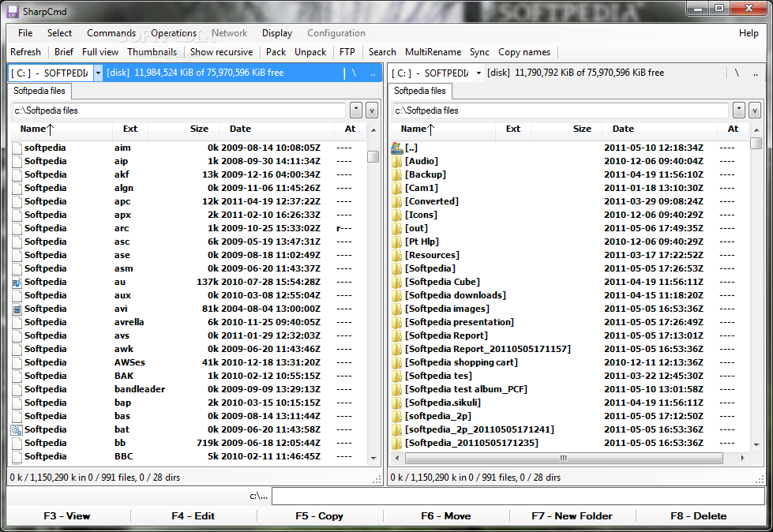Image resolution: width=773 pixels, height=532 pixels.
Task: Open the Commands menu
Action: (111, 33)
